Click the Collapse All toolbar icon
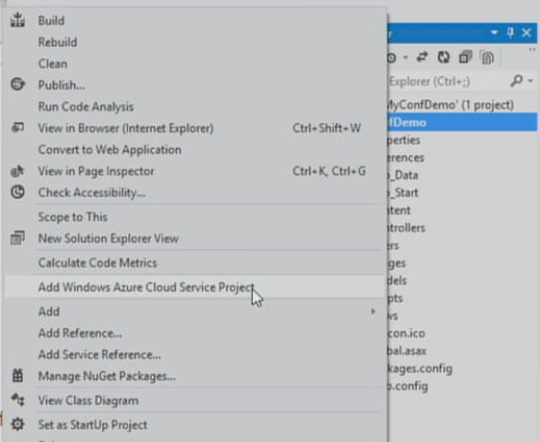The width and height of the screenshot is (540, 442). [x=465, y=57]
